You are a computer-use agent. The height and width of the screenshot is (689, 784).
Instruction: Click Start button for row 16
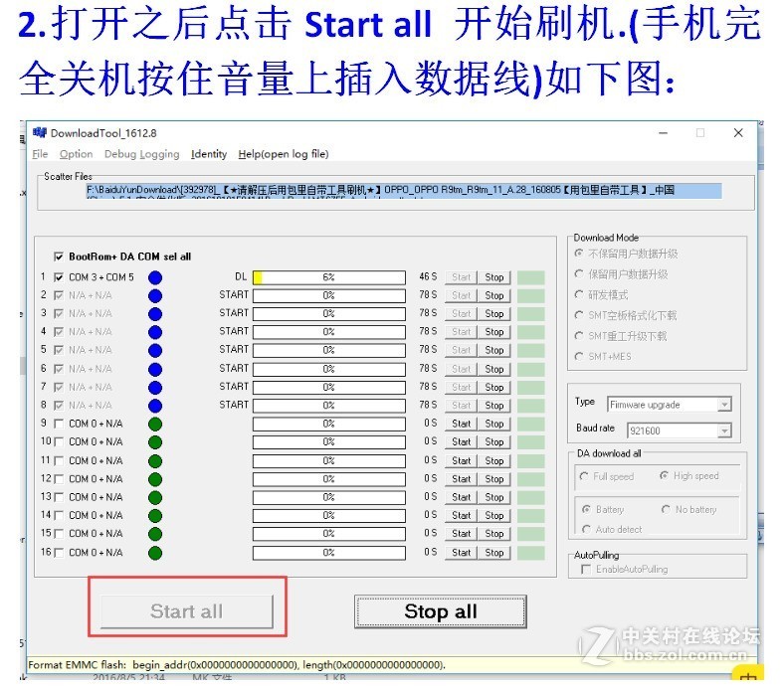[x=461, y=553]
